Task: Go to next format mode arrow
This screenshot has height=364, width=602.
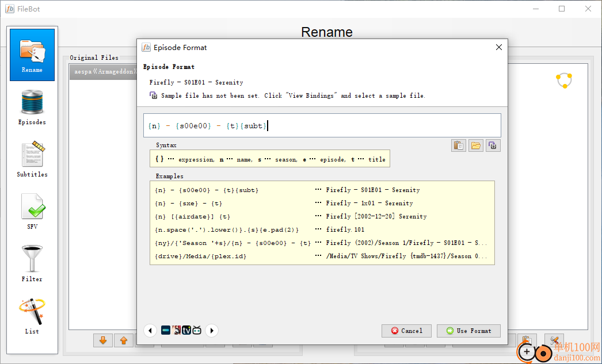Action: pyautogui.click(x=212, y=330)
